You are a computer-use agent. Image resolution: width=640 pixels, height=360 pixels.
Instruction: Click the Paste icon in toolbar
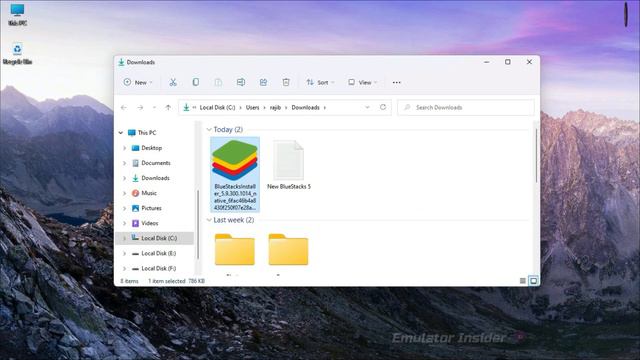pyautogui.click(x=218, y=82)
